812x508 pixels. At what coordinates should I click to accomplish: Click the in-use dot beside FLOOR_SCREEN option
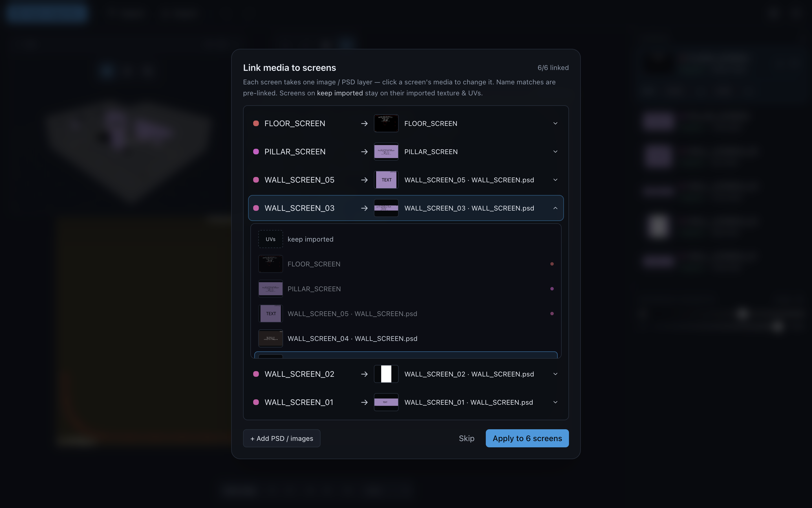[x=552, y=264]
